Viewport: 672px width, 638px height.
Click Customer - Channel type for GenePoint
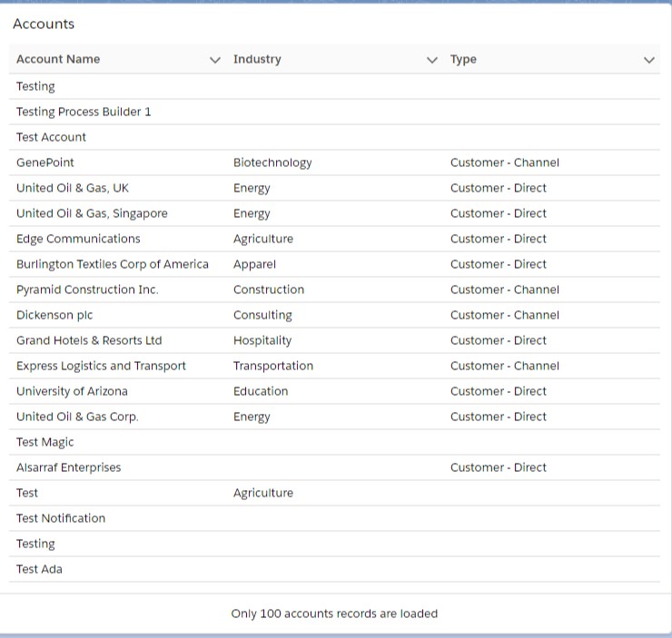click(x=505, y=162)
